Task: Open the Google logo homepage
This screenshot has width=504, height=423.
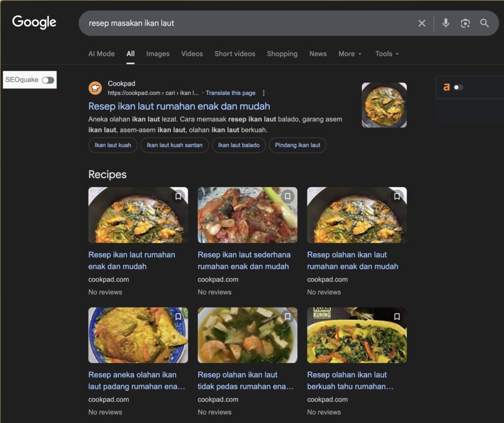Action: coord(34,22)
